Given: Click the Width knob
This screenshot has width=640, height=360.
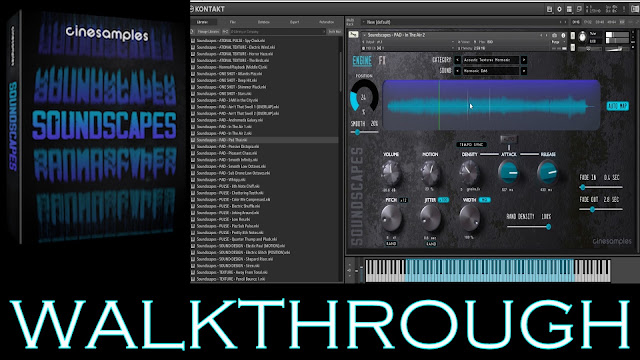Looking at the screenshot, I should pos(469,218).
